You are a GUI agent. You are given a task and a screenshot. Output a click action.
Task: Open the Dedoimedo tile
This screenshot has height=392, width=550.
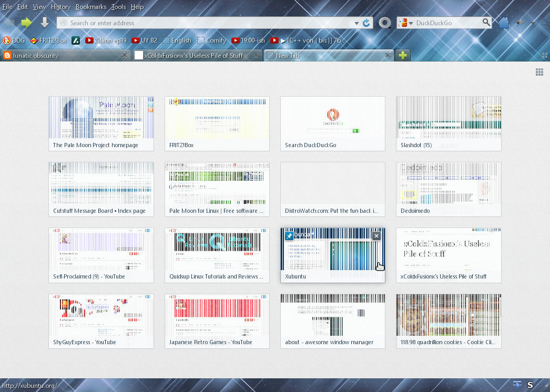coord(449,189)
